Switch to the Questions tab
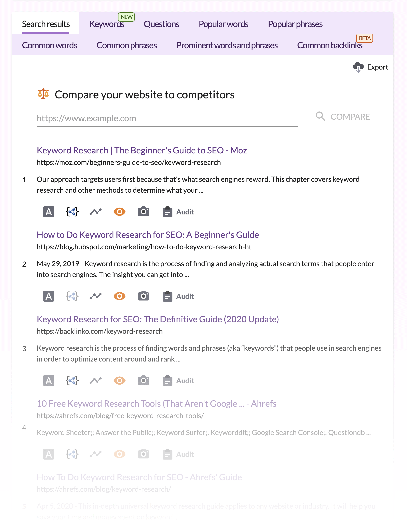This screenshot has width=407, height=532. click(161, 23)
